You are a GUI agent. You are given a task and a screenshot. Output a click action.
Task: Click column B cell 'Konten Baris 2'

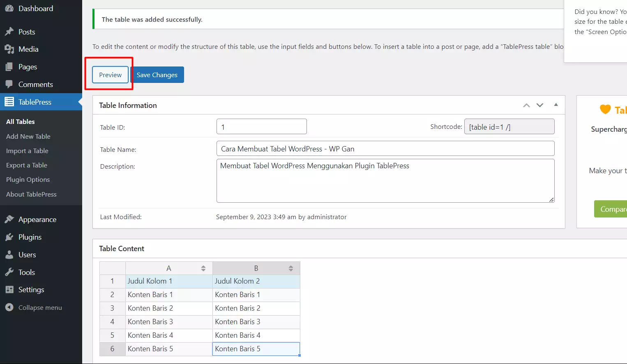(x=256, y=308)
